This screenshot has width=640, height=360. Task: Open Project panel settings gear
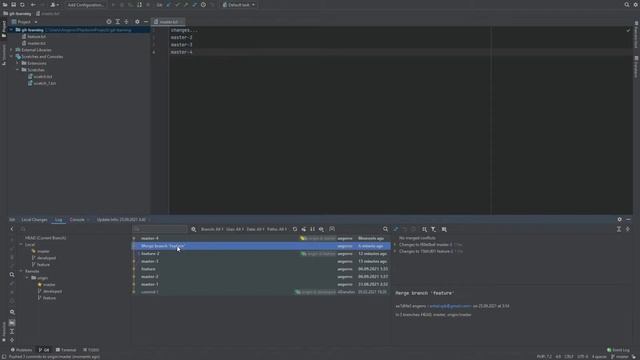click(x=137, y=22)
